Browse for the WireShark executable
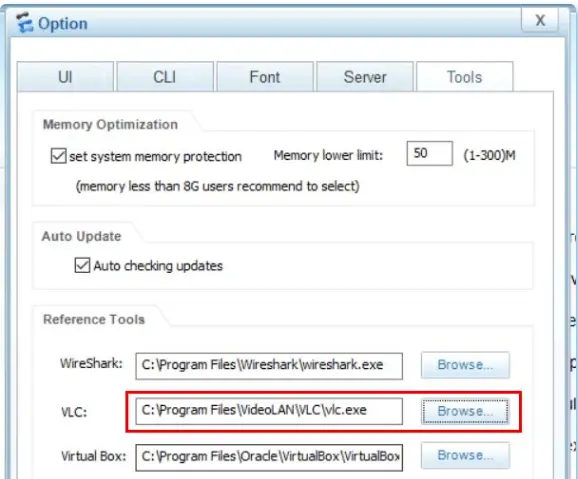The height and width of the screenshot is (479, 578). pyautogui.click(x=465, y=365)
